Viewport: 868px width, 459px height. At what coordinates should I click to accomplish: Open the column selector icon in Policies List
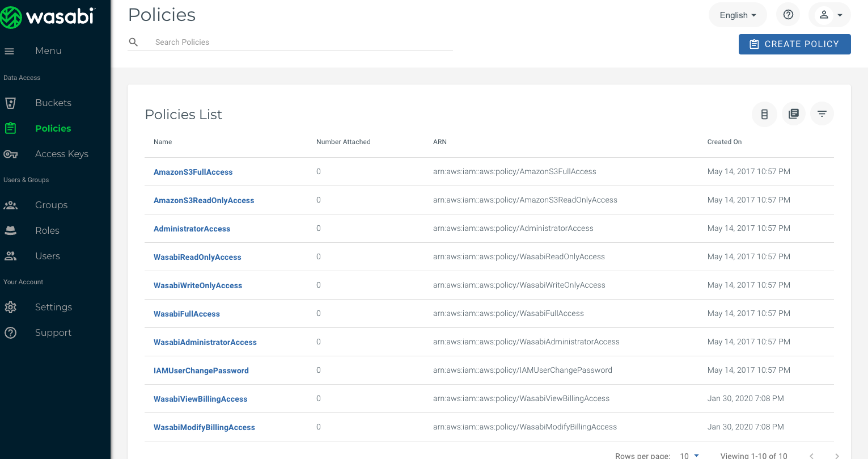point(794,114)
